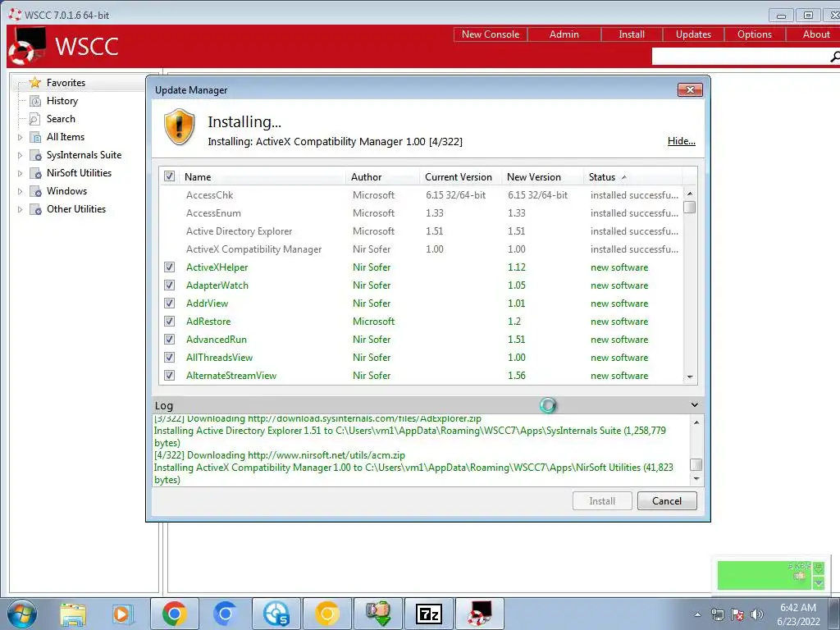The width and height of the screenshot is (840, 630).
Task: Click the volume speaker tray icon
Action: pyautogui.click(x=757, y=614)
